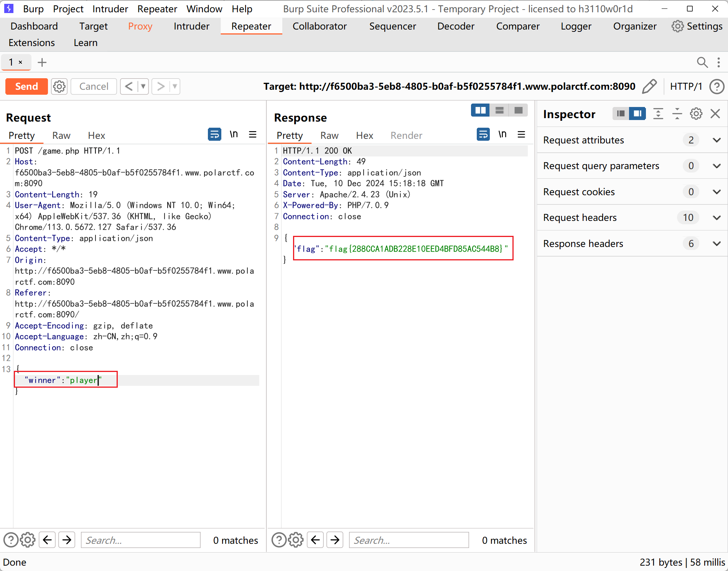
Task: Close Repeater tab 1
Action: click(x=20, y=62)
